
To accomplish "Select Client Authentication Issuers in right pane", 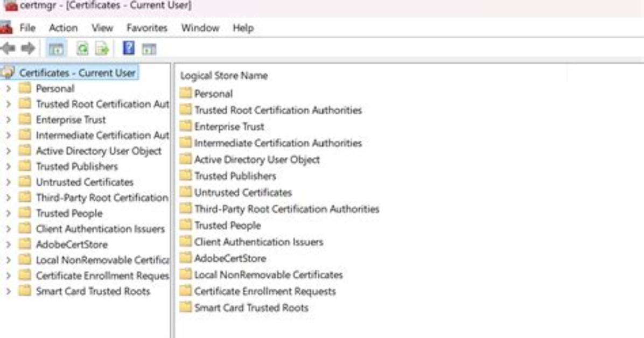I will click(259, 242).
